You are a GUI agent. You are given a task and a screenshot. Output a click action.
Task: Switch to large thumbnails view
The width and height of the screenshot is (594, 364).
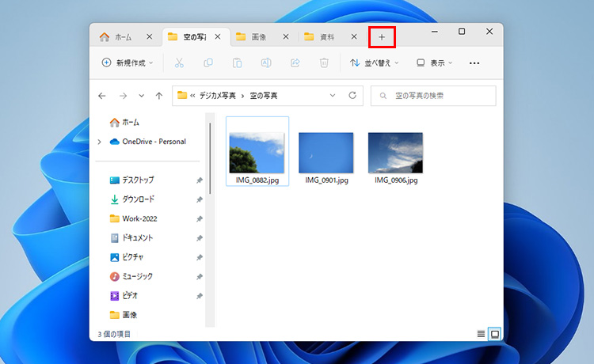[495, 334]
